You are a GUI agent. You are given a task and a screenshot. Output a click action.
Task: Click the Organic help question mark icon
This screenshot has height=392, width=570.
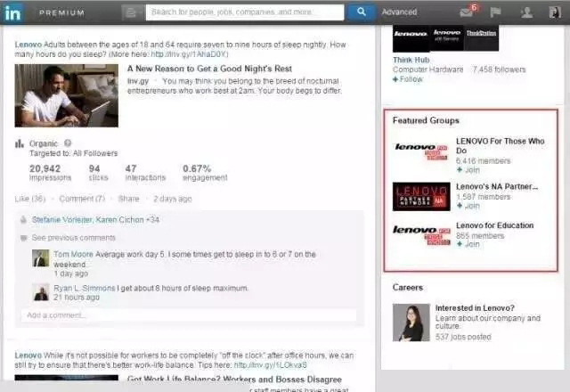click(68, 143)
